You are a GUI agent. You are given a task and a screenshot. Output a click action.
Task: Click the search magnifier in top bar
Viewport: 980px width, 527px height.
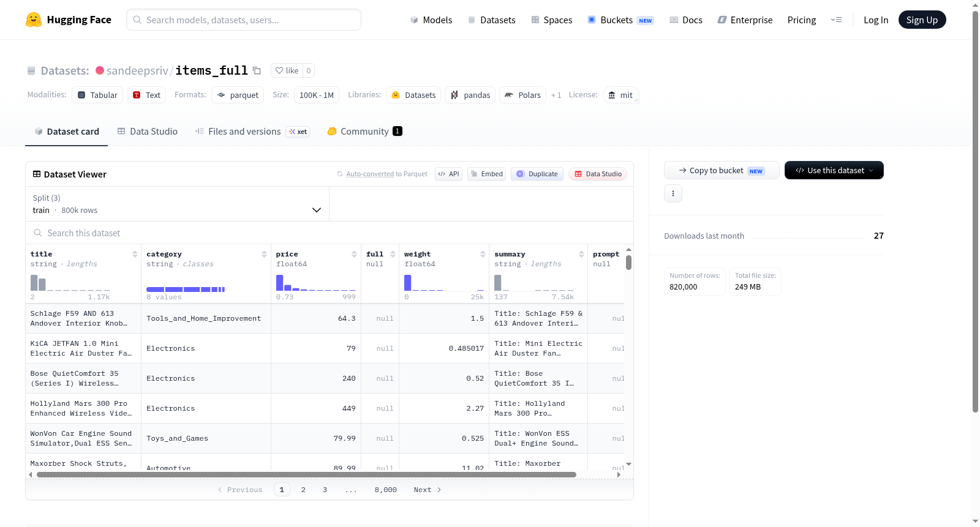click(137, 20)
